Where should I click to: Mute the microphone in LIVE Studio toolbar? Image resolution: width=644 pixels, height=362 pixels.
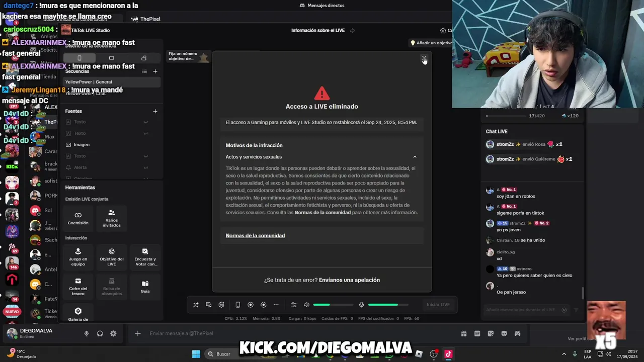361,305
